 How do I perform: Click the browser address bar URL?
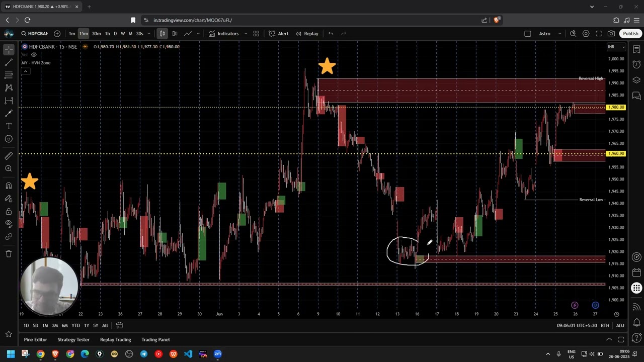tap(193, 20)
